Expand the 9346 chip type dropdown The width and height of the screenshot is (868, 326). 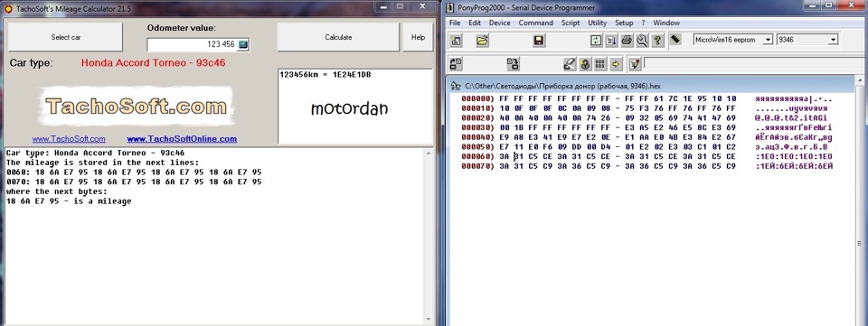coord(833,39)
